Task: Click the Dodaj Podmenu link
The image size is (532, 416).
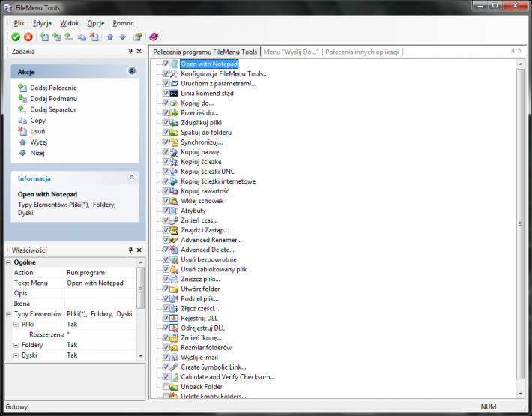Action: coord(54,99)
